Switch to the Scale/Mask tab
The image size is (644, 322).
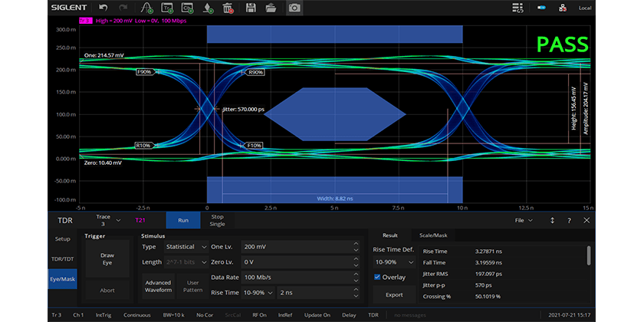pyautogui.click(x=434, y=235)
